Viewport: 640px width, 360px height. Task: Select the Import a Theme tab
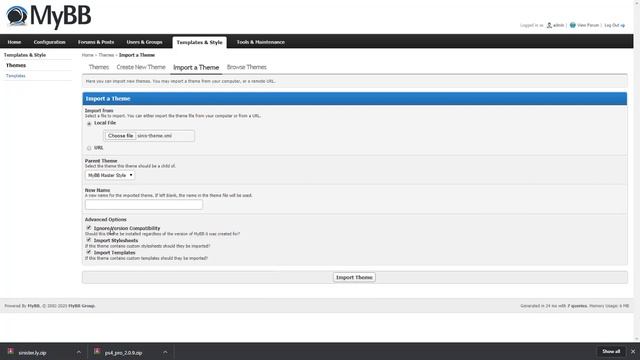196,68
